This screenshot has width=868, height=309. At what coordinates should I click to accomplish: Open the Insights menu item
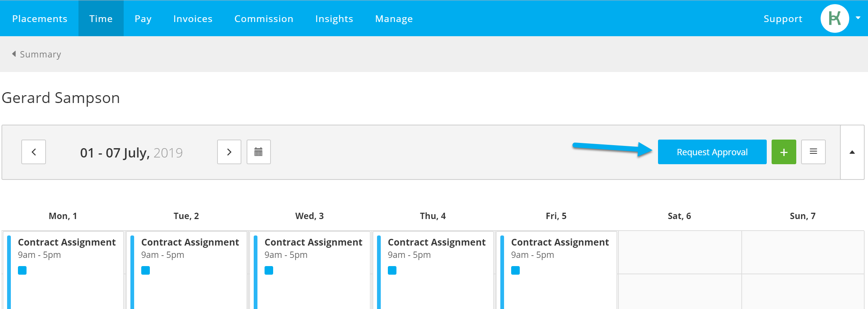[x=334, y=18]
